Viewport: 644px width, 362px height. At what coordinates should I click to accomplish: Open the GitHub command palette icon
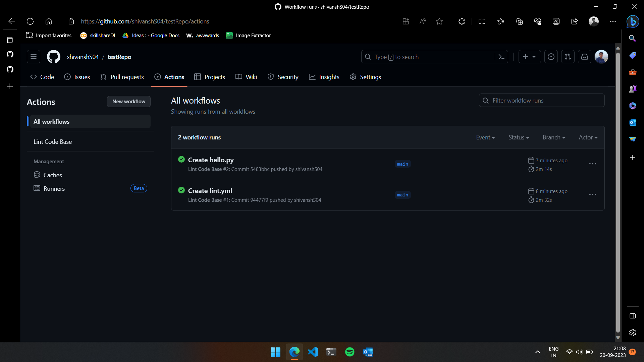click(x=501, y=57)
